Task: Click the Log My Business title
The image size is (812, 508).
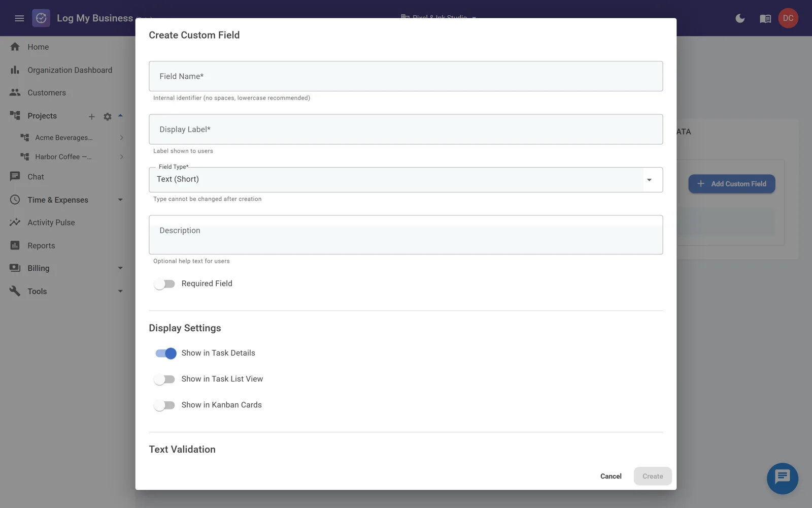Action: point(95,18)
